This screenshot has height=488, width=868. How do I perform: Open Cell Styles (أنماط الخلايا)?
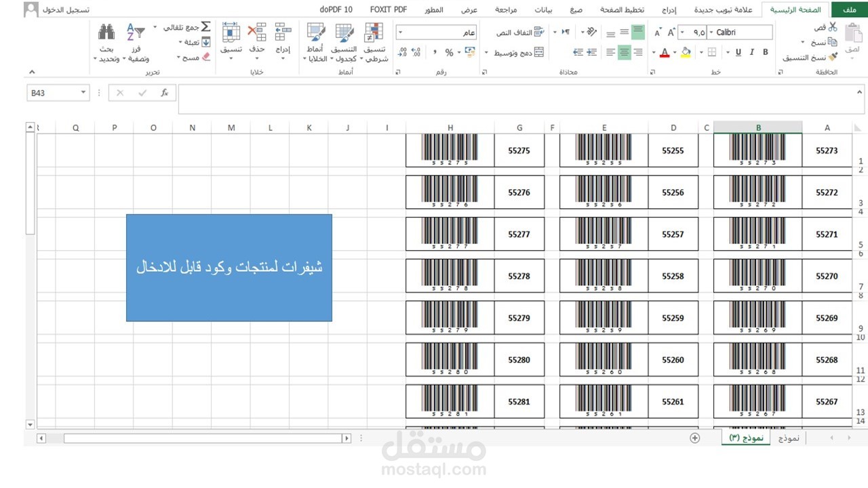pyautogui.click(x=315, y=43)
